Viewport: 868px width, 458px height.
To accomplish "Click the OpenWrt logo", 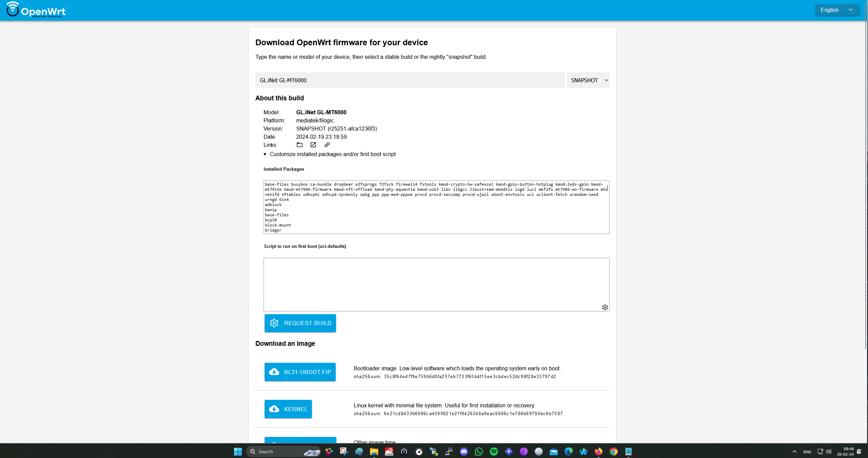I will [36, 10].
